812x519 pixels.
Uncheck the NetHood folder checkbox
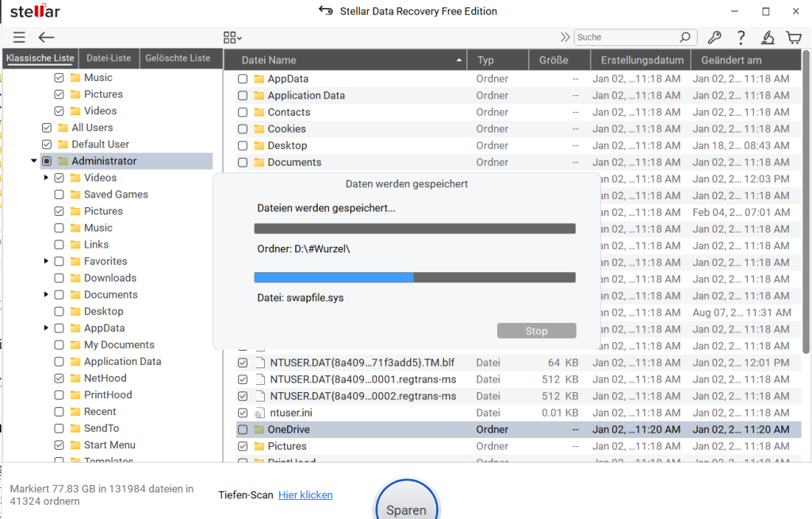59,379
